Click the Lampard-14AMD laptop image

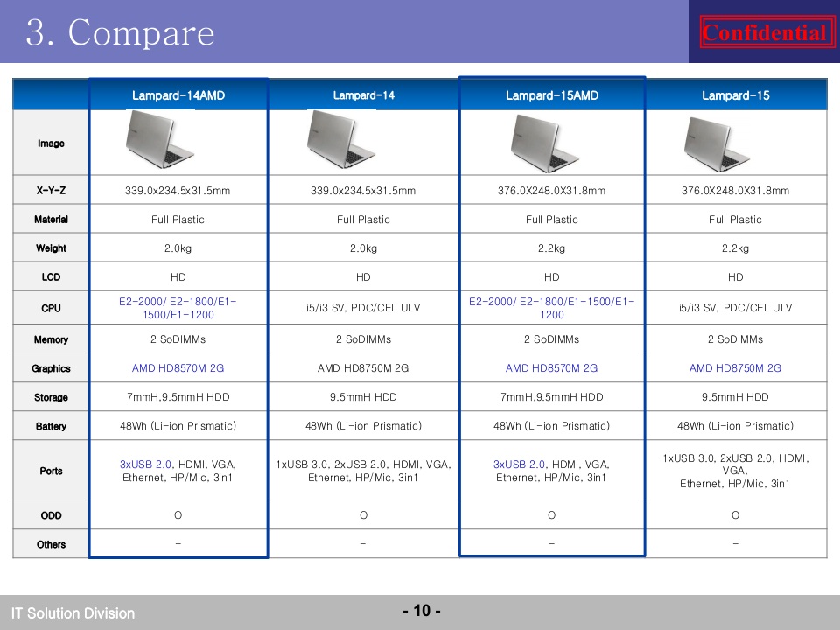(159, 139)
